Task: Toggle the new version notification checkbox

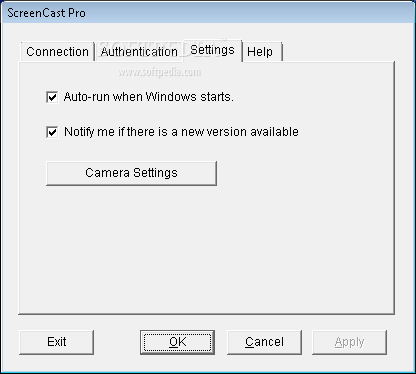Action: 52,132
